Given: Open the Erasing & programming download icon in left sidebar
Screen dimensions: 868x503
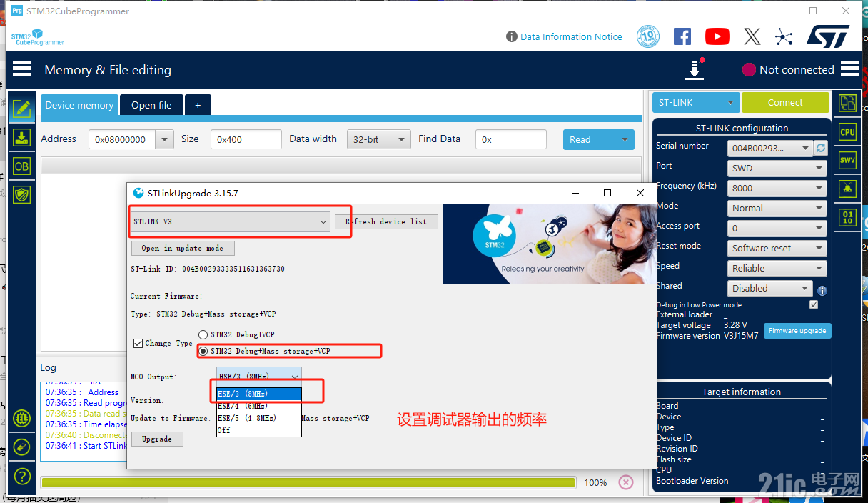Looking at the screenshot, I should point(22,137).
